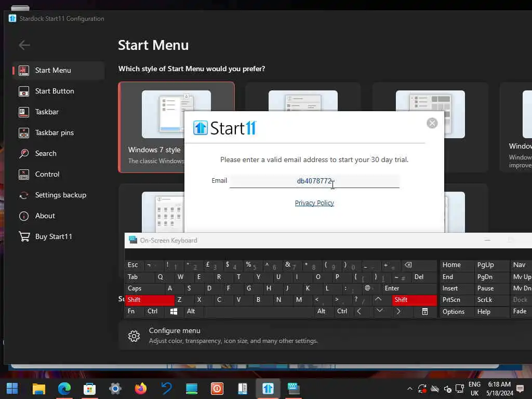Open the Search sidebar section
This screenshot has width=532, height=399.
(58, 153)
